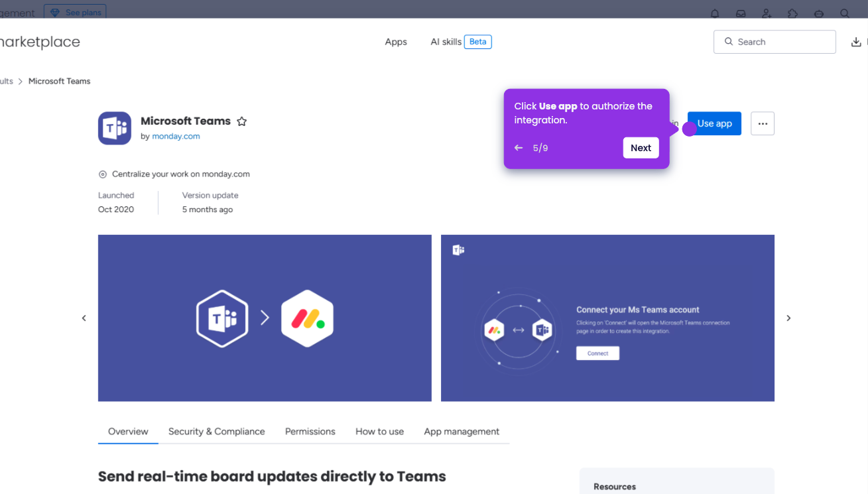The width and height of the screenshot is (868, 494).
Task: Click the download icon beside Search
Action: click(x=856, y=42)
